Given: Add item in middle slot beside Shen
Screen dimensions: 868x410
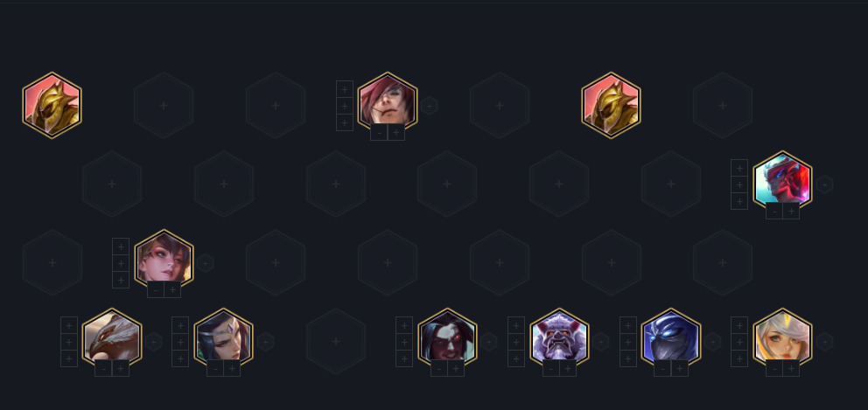Looking at the screenshot, I should coord(627,342).
